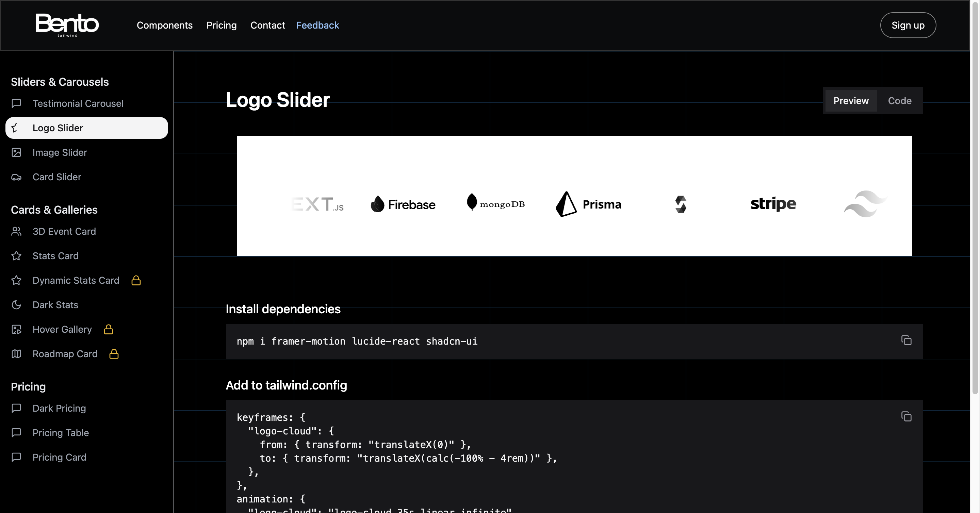Click the Sliders & Carousels section heading
The height and width of the screenshot is (513, 980).
coord(60,82)
